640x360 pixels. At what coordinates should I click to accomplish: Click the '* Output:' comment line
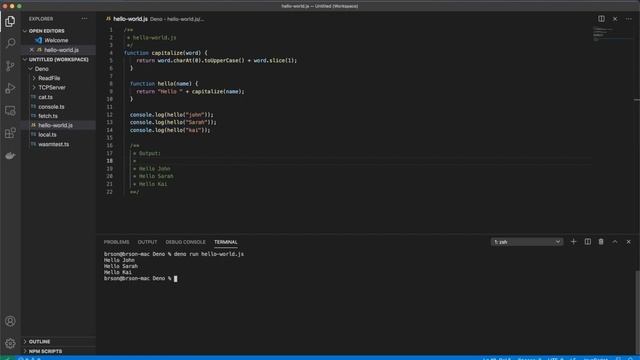[x=147, y=153]
